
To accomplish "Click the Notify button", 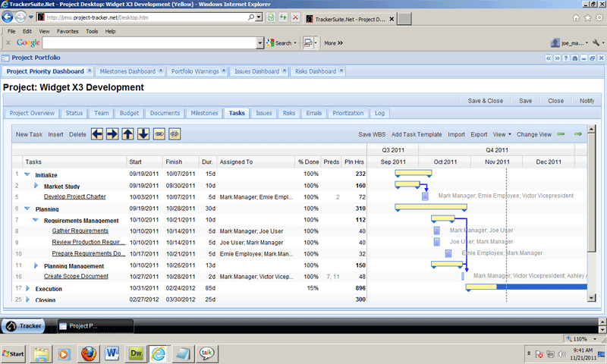I will point(587,101).
